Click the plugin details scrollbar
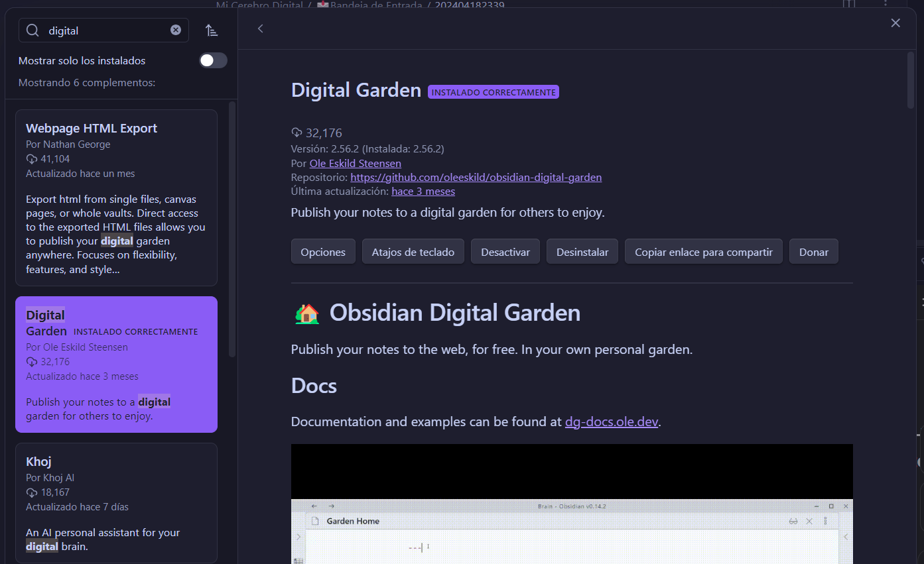Screen dimensions: 924x564 (x=911, y=80)
